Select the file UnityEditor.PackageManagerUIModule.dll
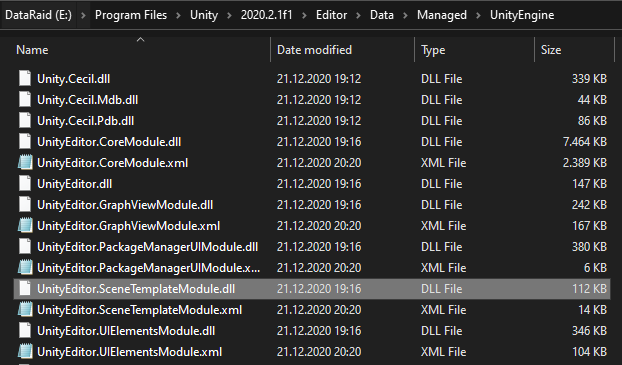Image resolution: width=622 pixels, height=365 pixels. click(x=148, y=247)
